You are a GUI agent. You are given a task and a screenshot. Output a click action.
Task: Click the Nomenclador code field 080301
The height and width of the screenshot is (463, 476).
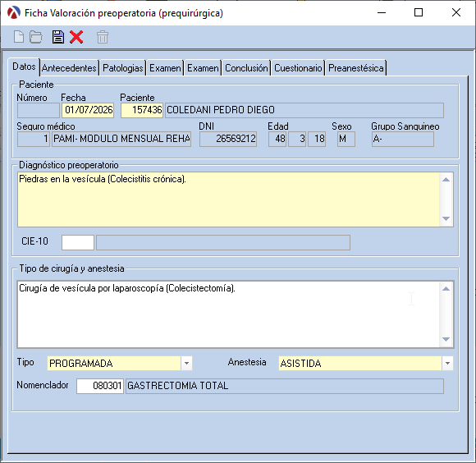click(100, 386)
